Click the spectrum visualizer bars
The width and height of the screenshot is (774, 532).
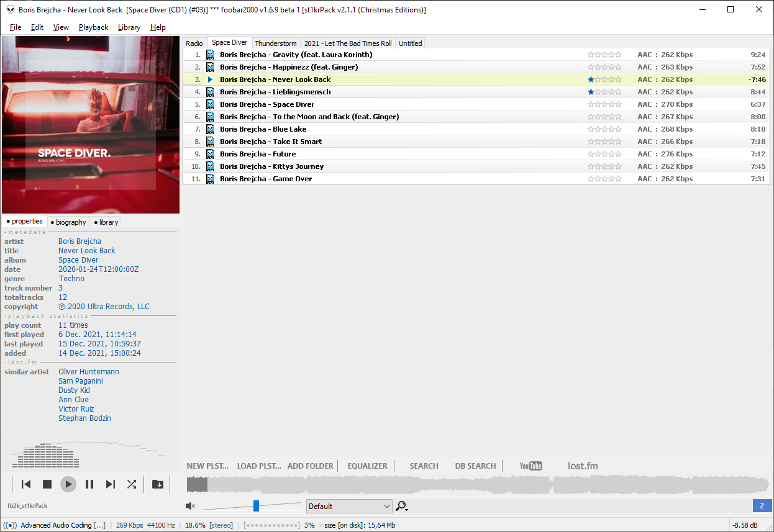pos(47,456)
